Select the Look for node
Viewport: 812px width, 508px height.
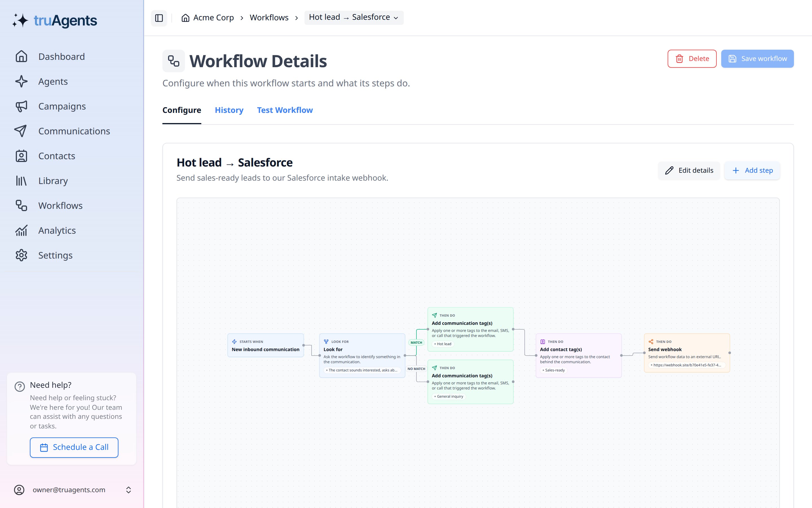(362, 356)
